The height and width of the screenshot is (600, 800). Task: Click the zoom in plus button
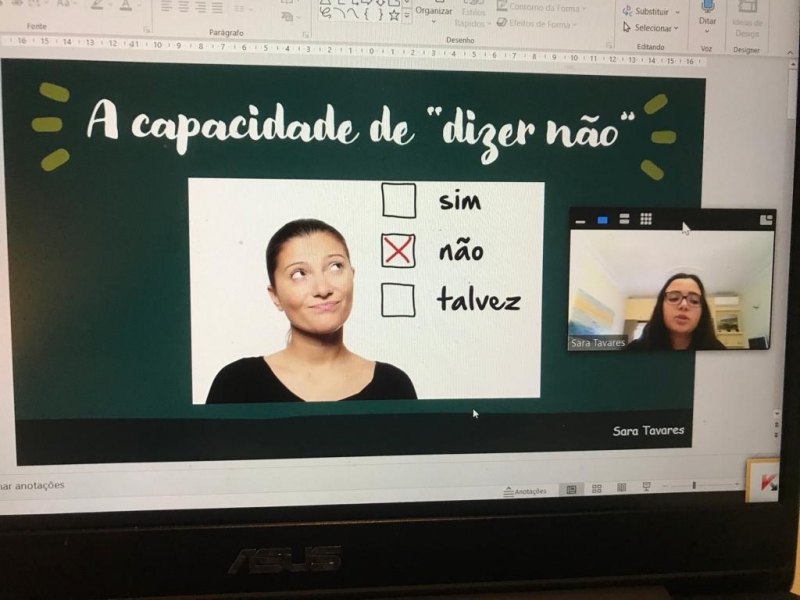[x=737, y=484]
